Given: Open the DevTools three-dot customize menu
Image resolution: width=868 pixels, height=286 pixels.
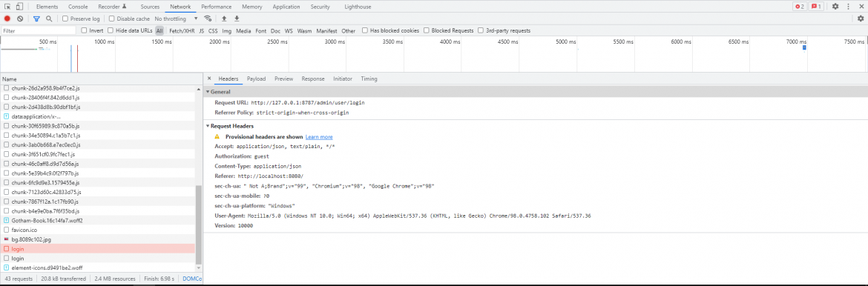Looking at the screenshot, I should (848, 7).
